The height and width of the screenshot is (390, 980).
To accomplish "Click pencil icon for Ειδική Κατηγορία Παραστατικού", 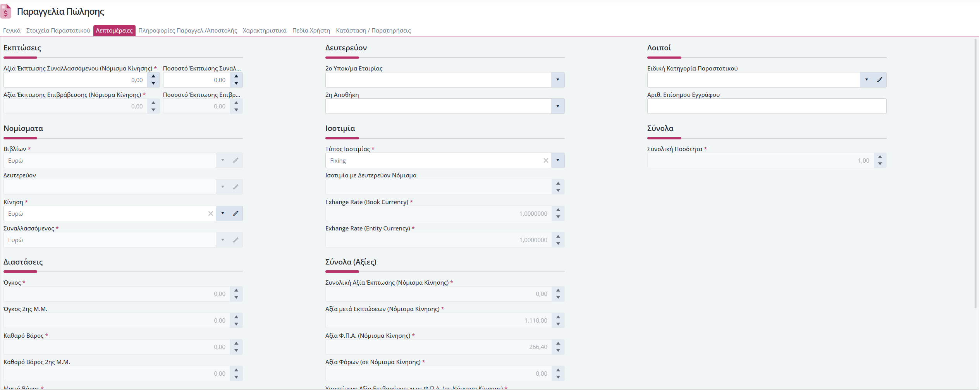I will pyautogui.click(x=880, y=80).
